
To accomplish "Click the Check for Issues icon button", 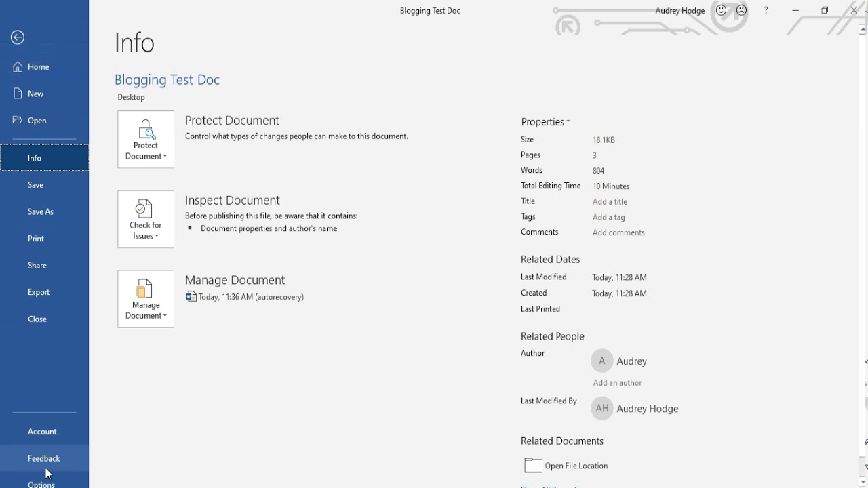I will click(146, 219).
